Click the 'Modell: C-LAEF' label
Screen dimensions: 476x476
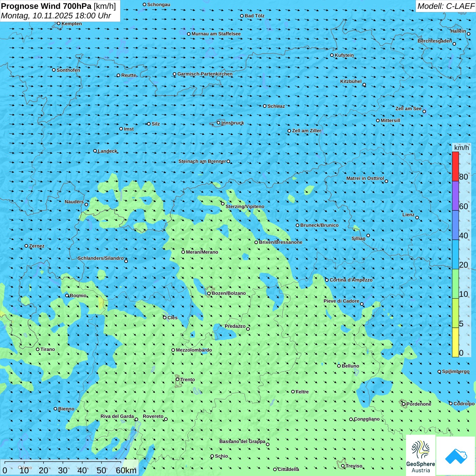[x=446, y=6]
